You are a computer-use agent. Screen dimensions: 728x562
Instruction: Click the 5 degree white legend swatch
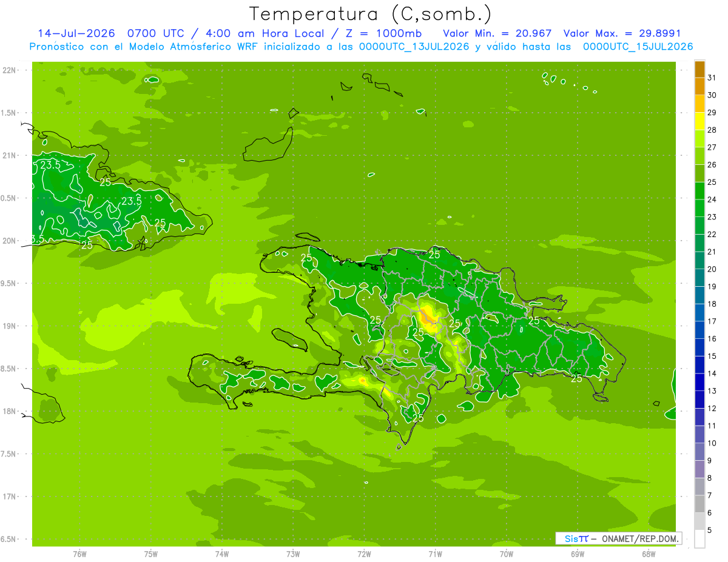tap(699, 539)
